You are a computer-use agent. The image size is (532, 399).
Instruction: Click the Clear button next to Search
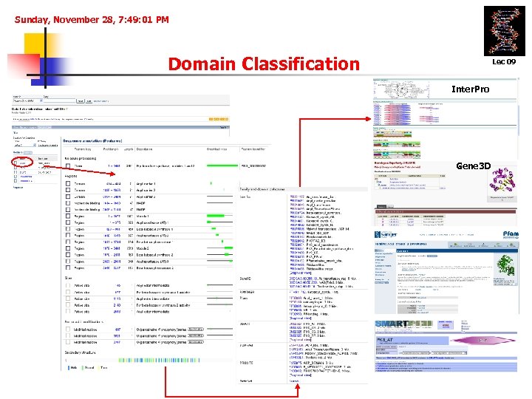point(89,100)
